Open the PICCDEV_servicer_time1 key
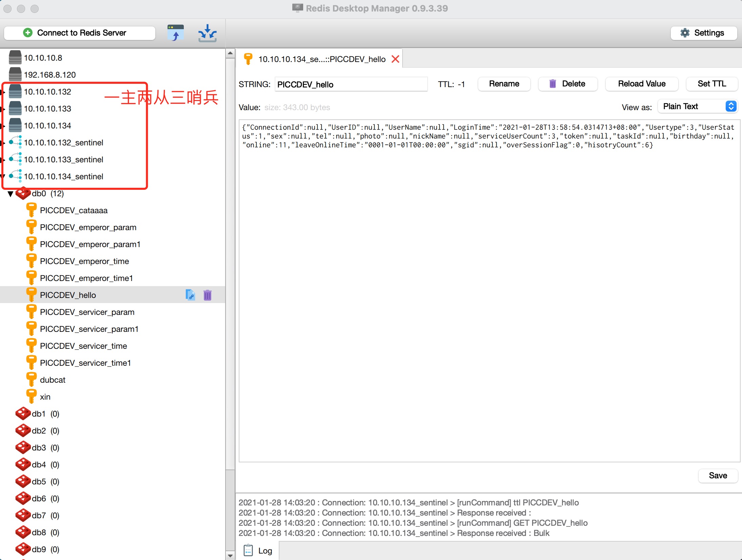742x560 pixels. [x=85, y=363]
